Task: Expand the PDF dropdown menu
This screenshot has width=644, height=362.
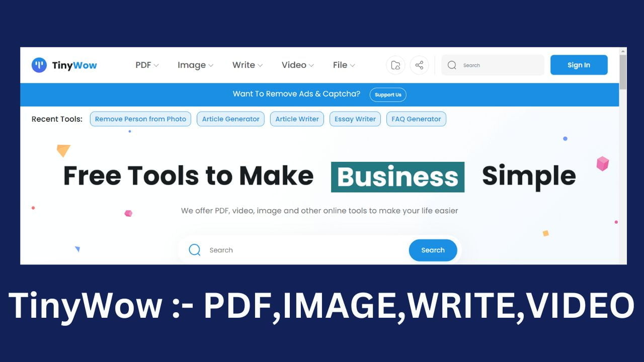Action: (x=147, y=65)
